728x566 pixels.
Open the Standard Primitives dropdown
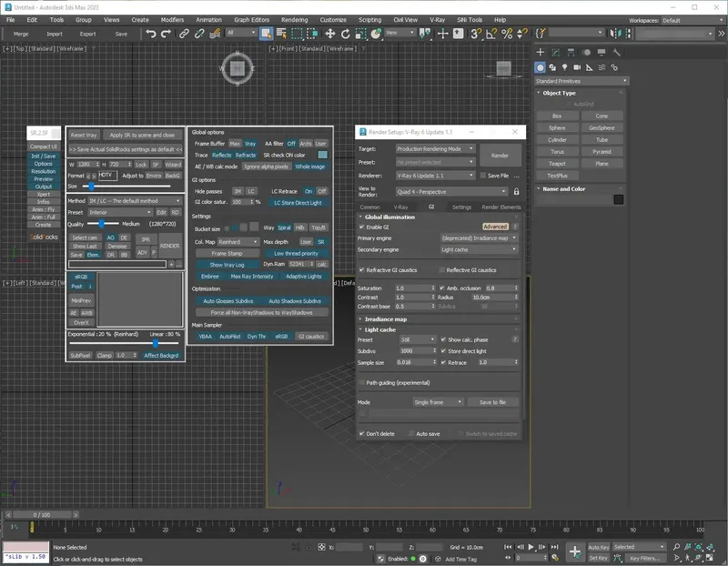581,80
